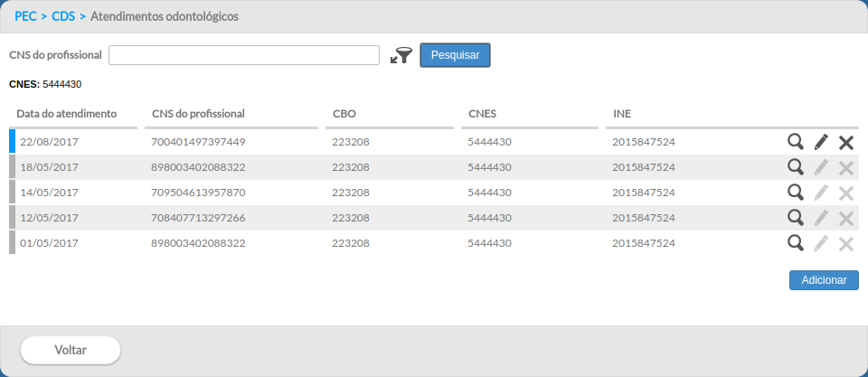
Task: Expand the advanced filter funnel icon
Action: [x=401, y=55]
